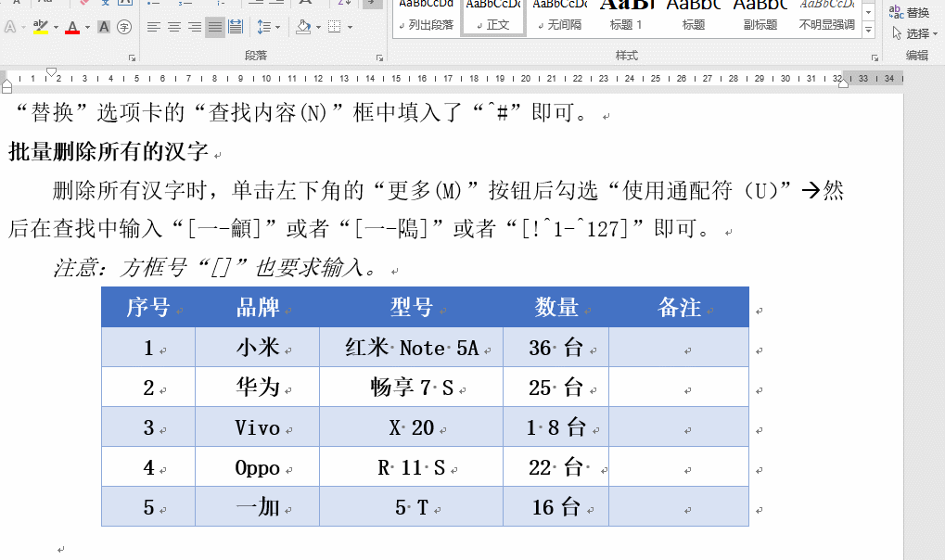Screen dimensions: 945x560
Task: Expand the shading color dropdown arrow
Action: [318, 27]
